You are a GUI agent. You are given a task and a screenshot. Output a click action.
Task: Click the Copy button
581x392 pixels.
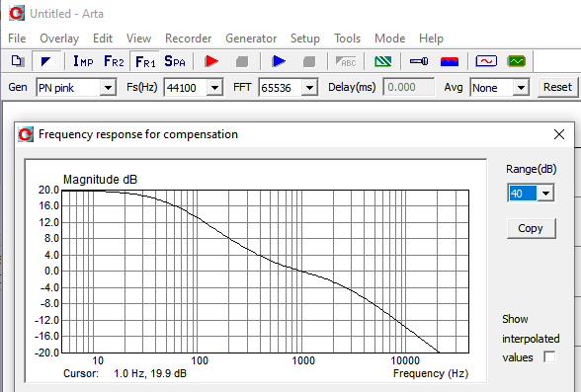coord(531,228)
